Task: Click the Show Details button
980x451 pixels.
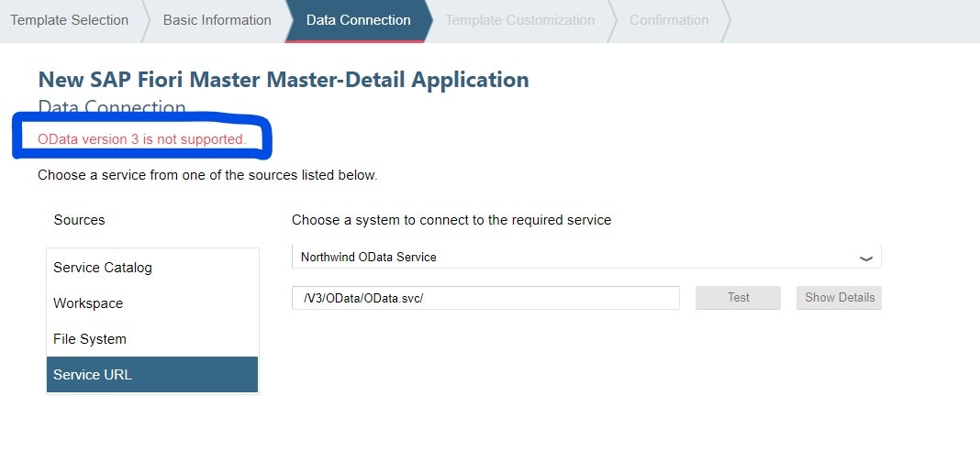Action: [x=839, y=298]
